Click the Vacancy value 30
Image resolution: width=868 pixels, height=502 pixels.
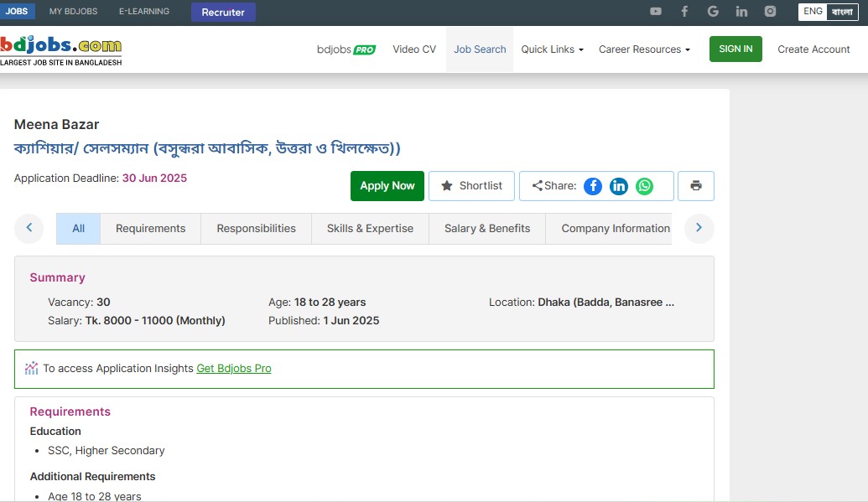click(103, 303)
